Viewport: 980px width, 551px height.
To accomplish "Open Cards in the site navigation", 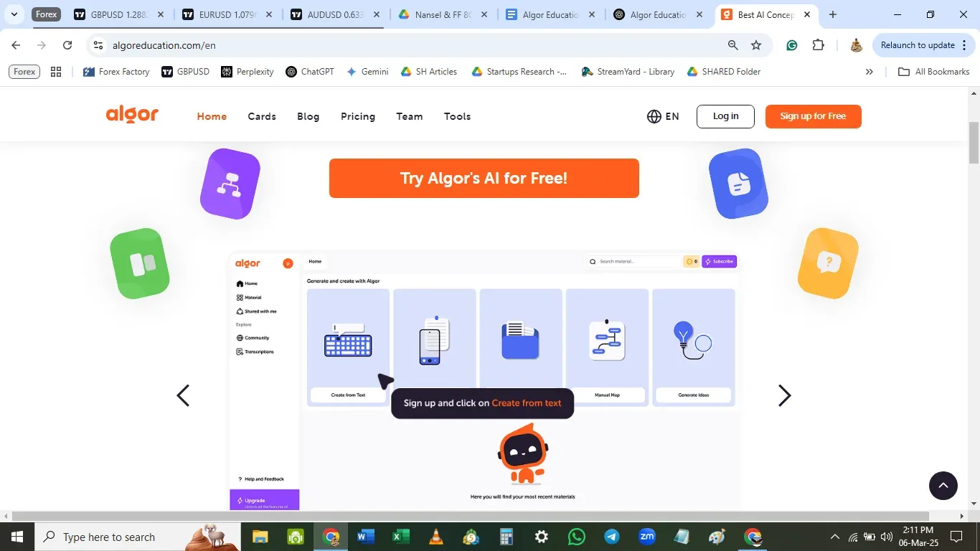I will [262, 116].
